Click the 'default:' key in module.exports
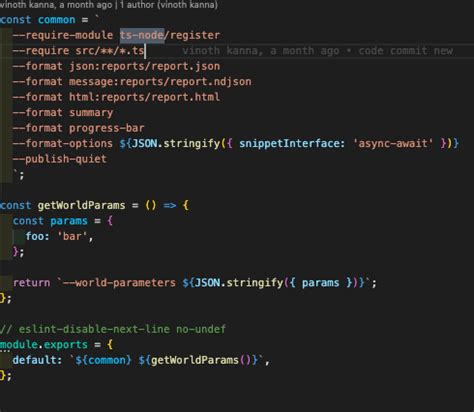 pos(37,360)
